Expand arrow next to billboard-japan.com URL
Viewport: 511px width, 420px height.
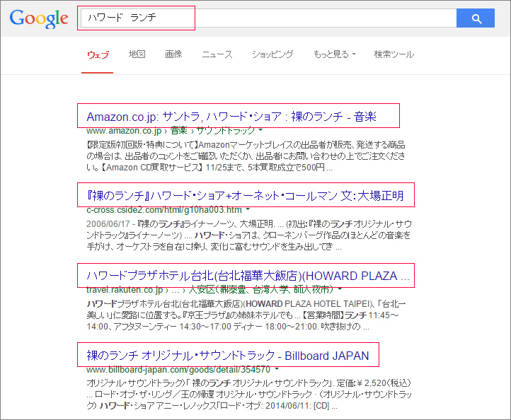click(277, 369)
